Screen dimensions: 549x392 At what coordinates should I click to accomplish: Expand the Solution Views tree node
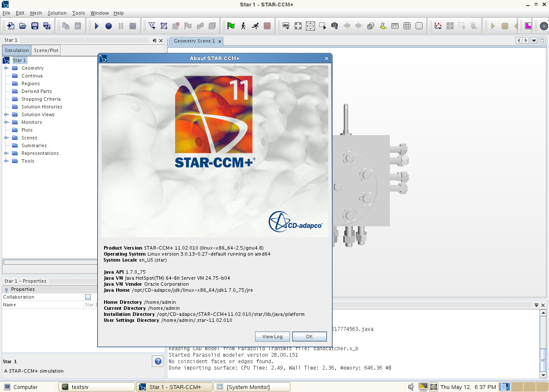pyautogui.click(x=6, y=114)
